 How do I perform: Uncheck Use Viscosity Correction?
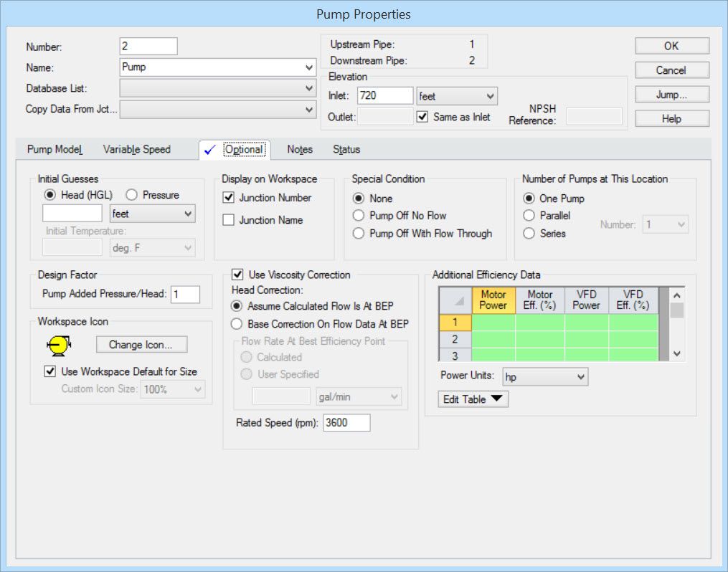click(x=238, y=275)
